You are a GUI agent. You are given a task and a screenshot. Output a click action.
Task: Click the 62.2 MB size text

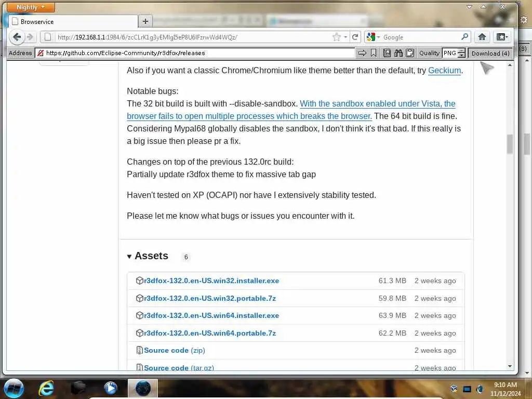click(x=392, y=333)
